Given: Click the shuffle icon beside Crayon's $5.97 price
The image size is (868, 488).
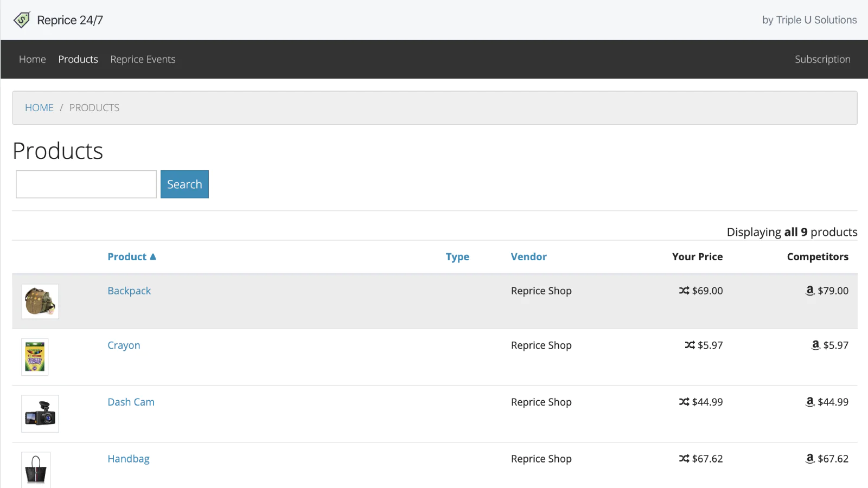Looking at the screenshot, I should [690, 345].
